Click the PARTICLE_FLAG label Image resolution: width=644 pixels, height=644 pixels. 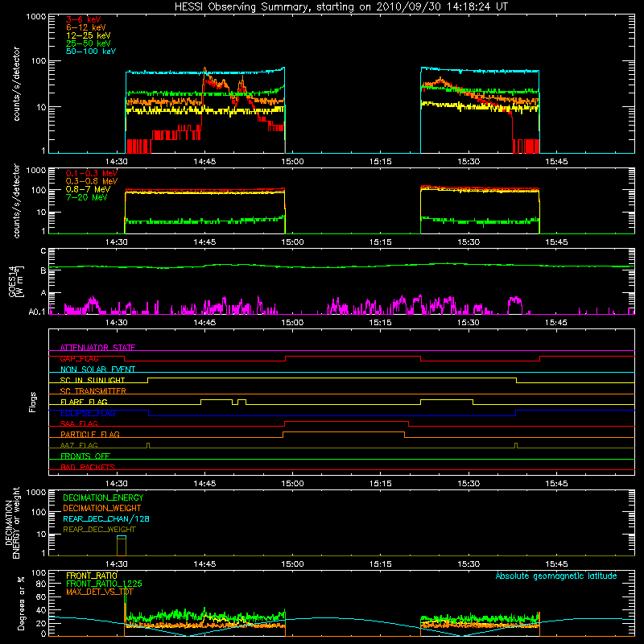click(90, 434)
